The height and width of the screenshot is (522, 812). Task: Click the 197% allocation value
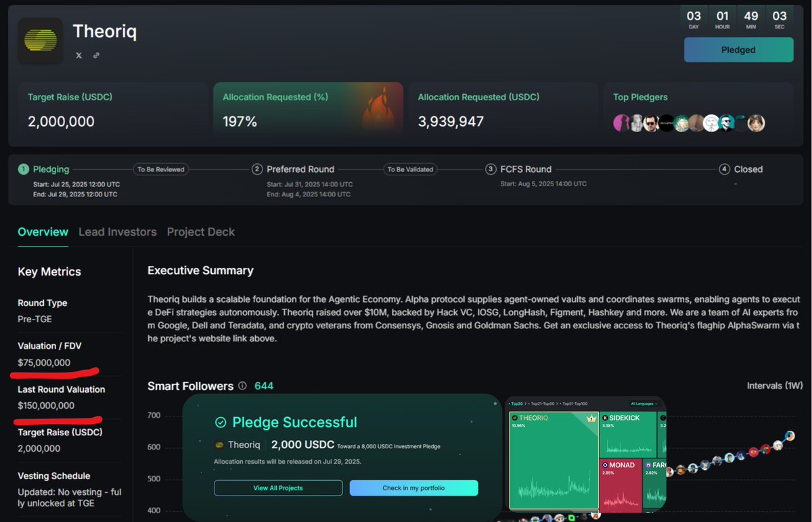[x=240, y=122]
